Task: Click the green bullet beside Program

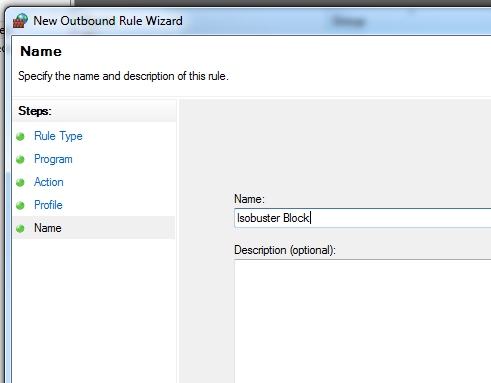Action: coord(20,159)
